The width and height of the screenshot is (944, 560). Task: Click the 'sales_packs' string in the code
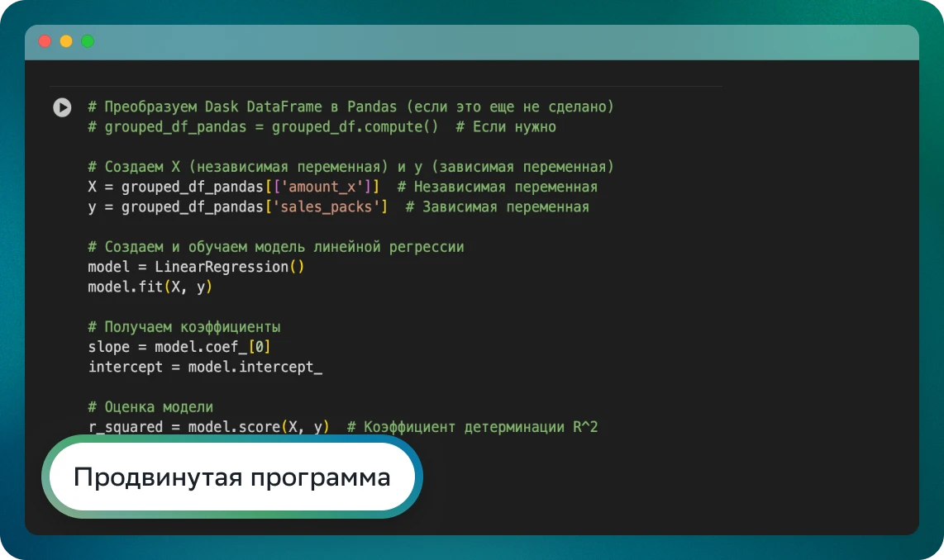(x=326, y=206)
